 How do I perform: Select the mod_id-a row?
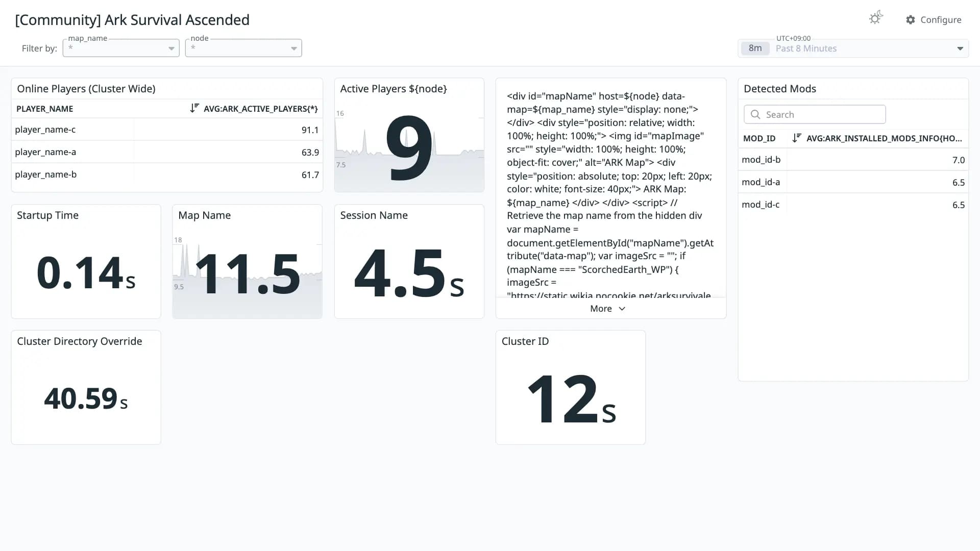[x=853, y=182]
